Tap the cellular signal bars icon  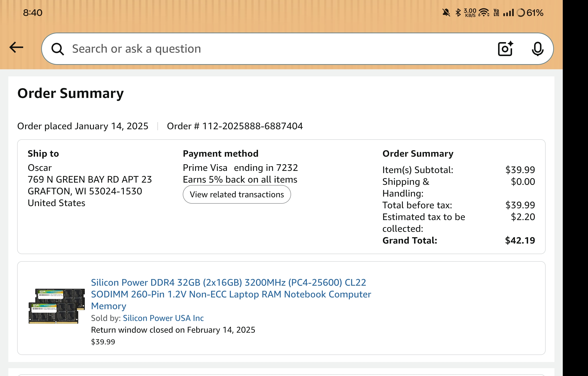click(508, 12)
